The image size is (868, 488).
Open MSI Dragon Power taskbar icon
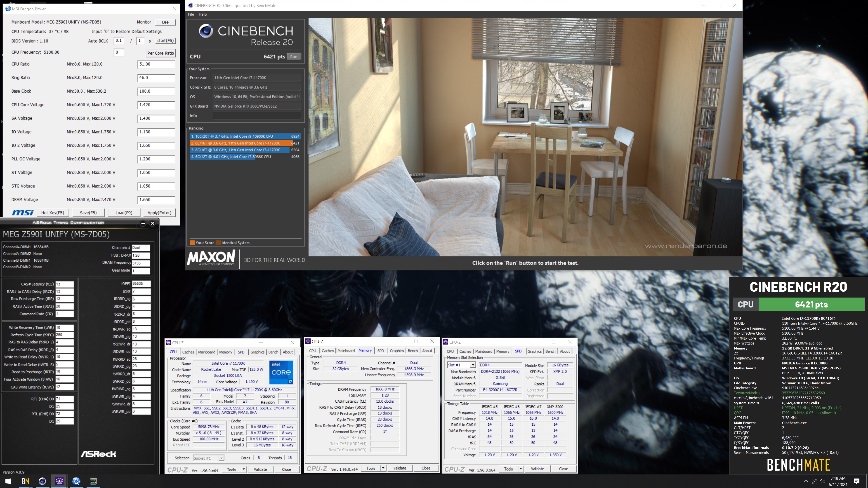[x=76, y=481]
